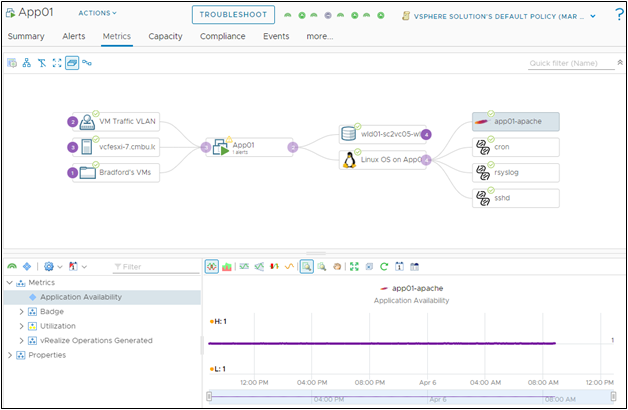Select the VM Traffic VLAN node
This screenshot has width=628, height=410.
point(116,121)
